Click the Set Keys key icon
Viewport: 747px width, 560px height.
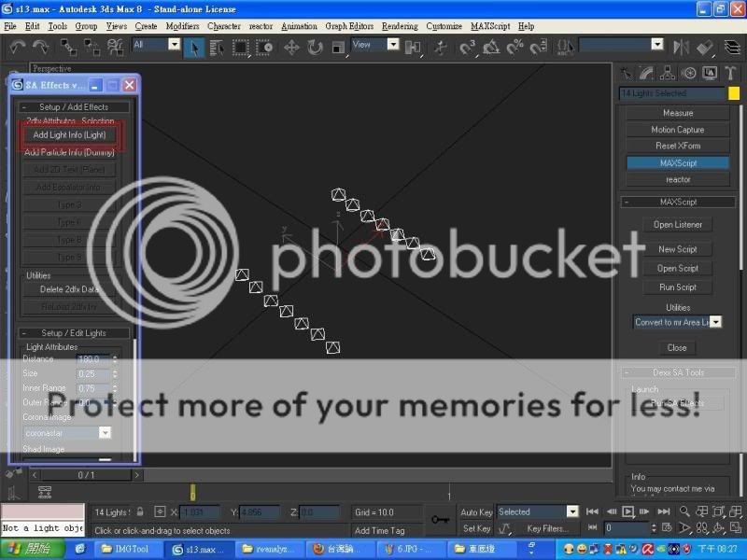click(439, 520)
